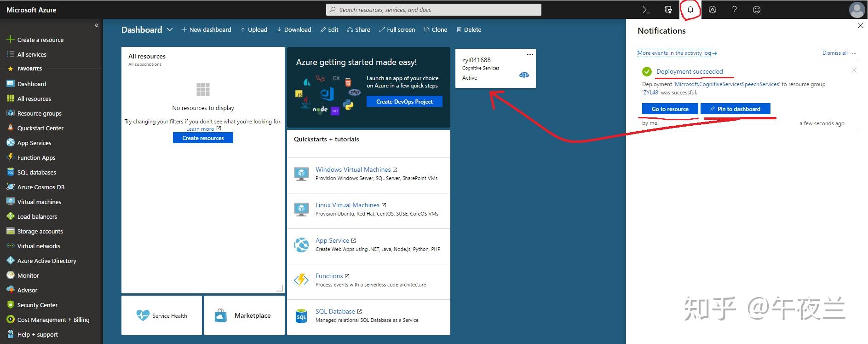Screen dimensions: 868x344
Task: Open the zyl041688 Cognitive Services tile
Action: point(495,68)
